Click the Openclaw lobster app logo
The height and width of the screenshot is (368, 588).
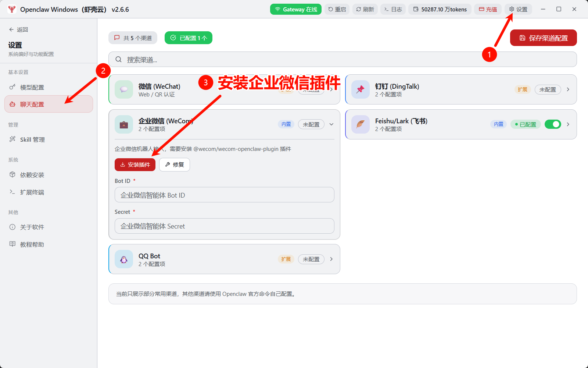click(12, 9)
